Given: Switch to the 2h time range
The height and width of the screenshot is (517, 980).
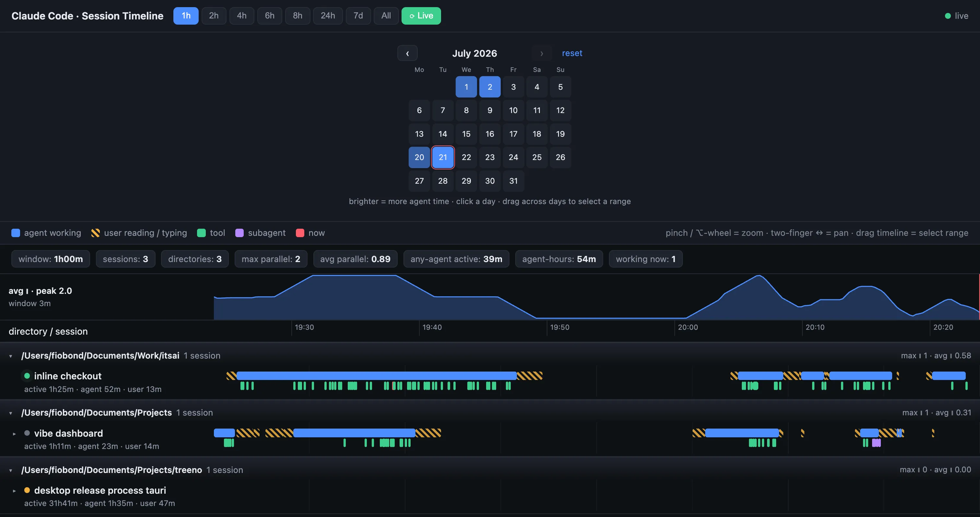Looking at the screenshot, I should click(x=214, y=16).
